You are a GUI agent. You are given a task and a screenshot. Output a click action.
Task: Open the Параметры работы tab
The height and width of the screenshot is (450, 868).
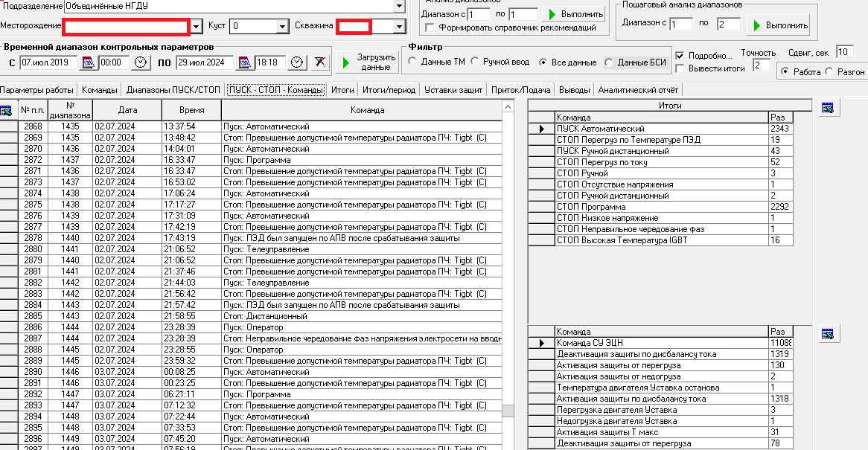(37, 89)
